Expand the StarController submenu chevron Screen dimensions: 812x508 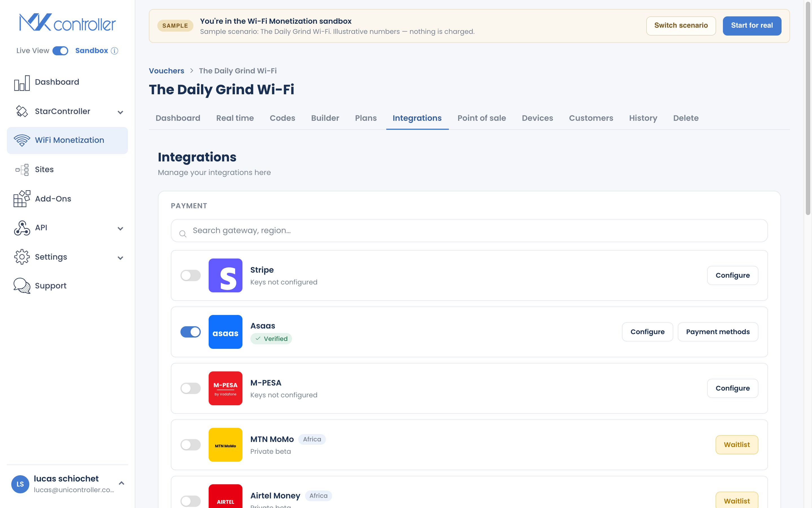coord(120,112)
